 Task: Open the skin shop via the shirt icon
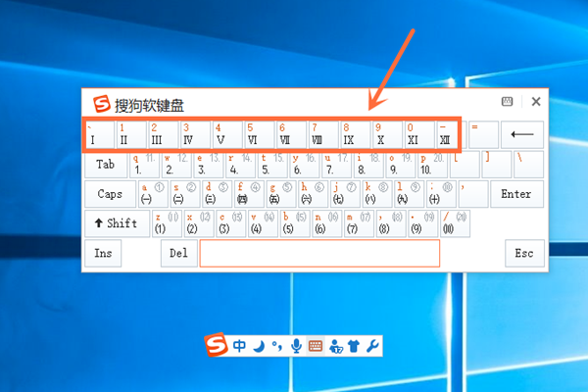point(354,346)
